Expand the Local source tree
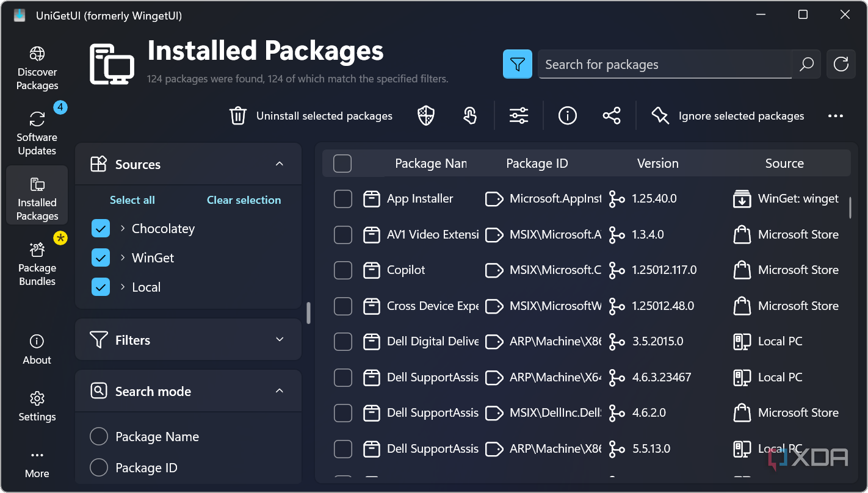868x493 pixels. pyautogui.click(x=123, y=287)
